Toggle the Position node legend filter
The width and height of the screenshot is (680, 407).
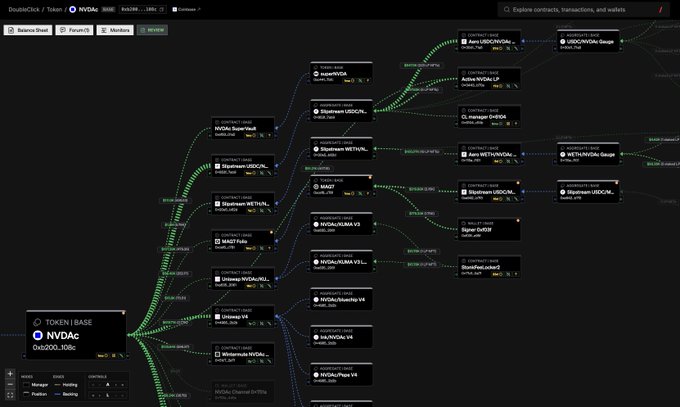coord(35,394)
